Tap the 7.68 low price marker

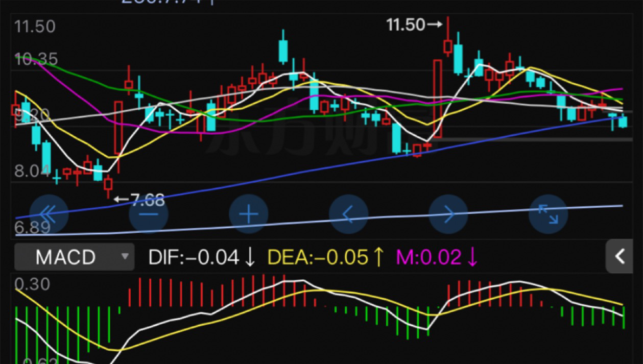click(x=139, y=200)
